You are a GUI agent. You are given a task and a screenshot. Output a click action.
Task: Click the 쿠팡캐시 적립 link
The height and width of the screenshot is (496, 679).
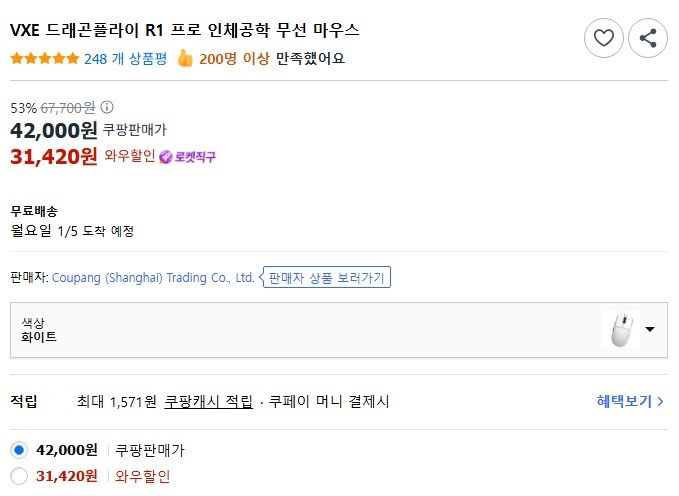(209, 402)
